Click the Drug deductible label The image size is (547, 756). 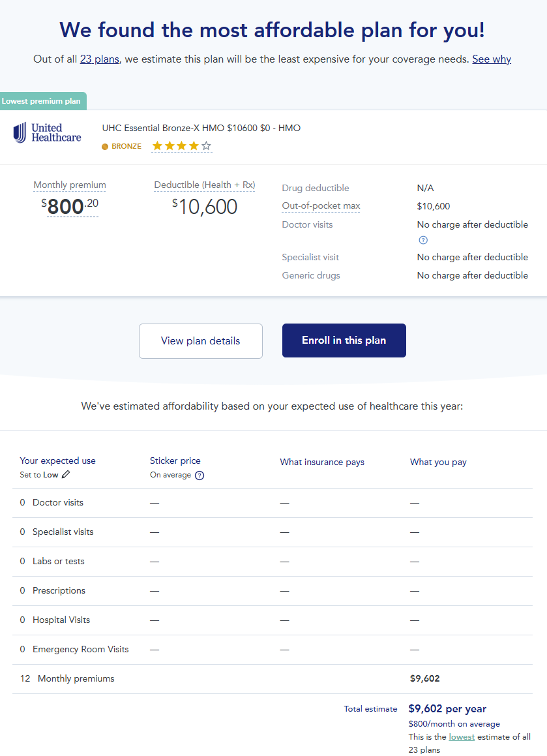(316, 188)
